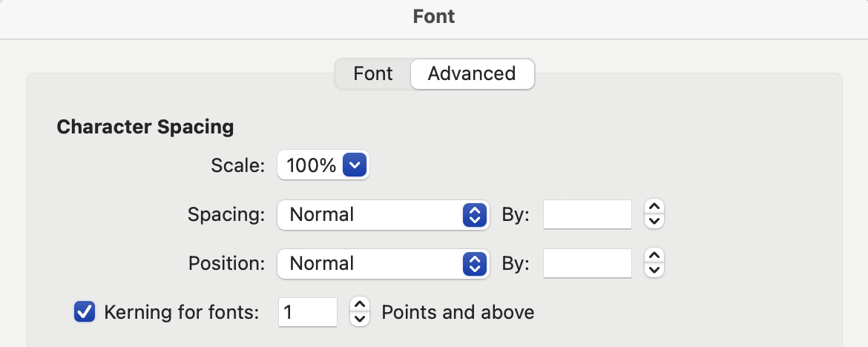Viewport: 868px width, 347px height.
Task: Open the Position Normal dropdown
Action: [x=382, y=263]
